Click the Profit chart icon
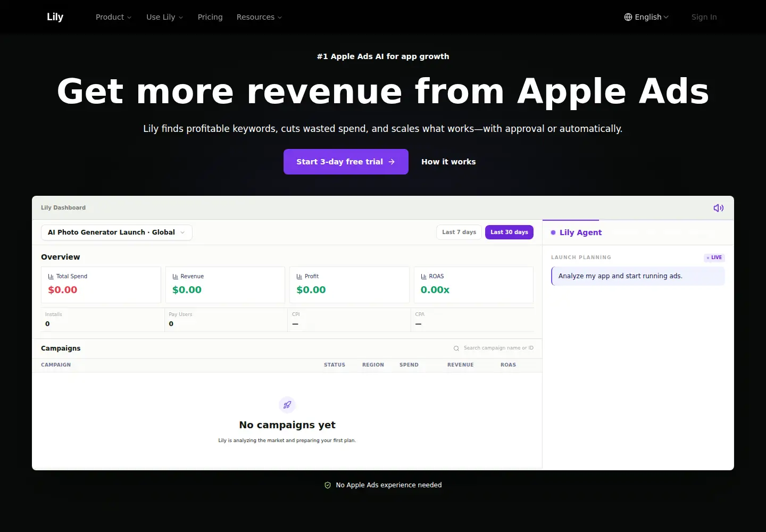Viewport: 766px width, 532px height. [299, 277]
